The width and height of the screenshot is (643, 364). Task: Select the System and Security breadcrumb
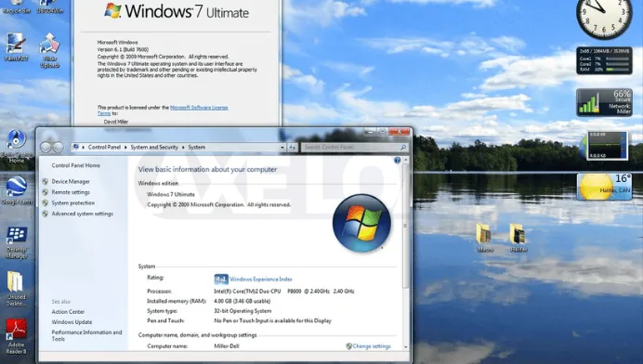coord(154,147)
